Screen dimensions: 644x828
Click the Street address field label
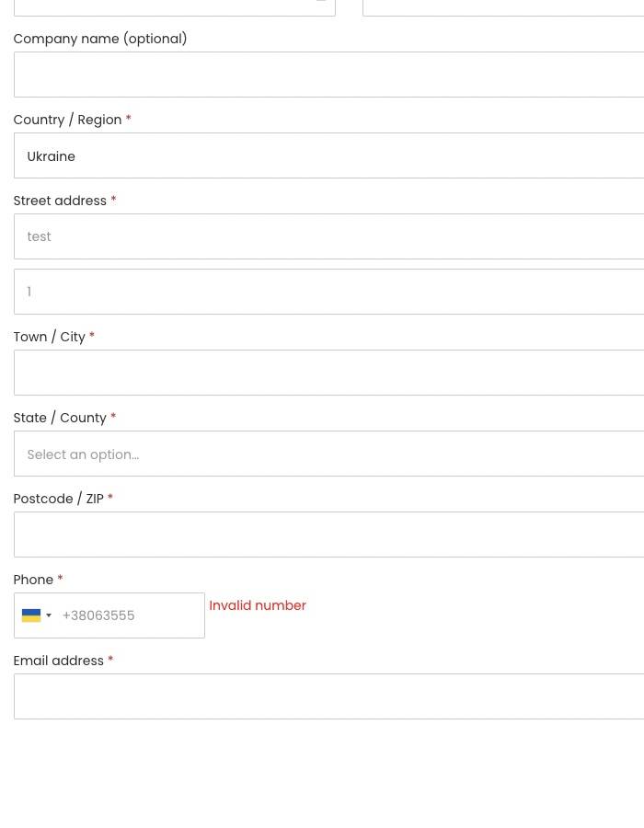[x=61, y=201]
